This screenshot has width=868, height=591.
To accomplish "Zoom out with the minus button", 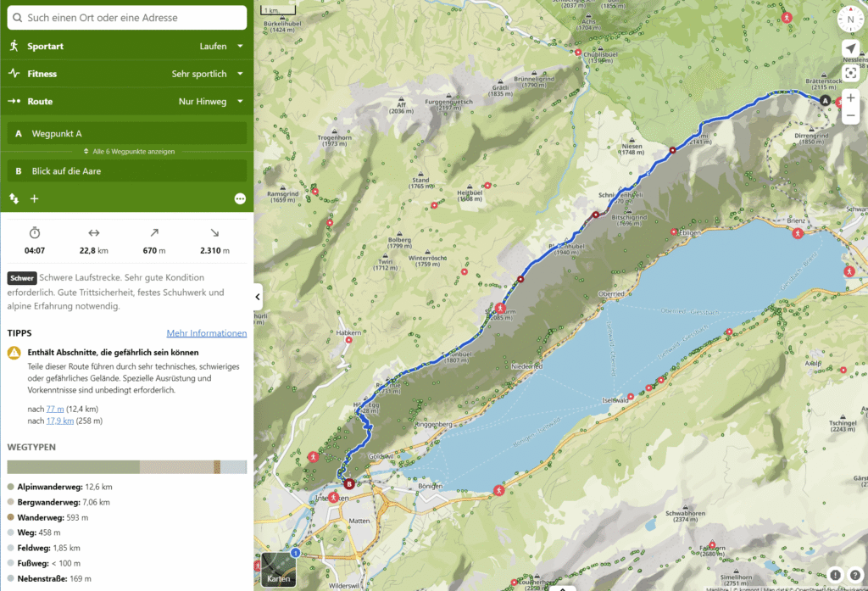I will point(850,116).
